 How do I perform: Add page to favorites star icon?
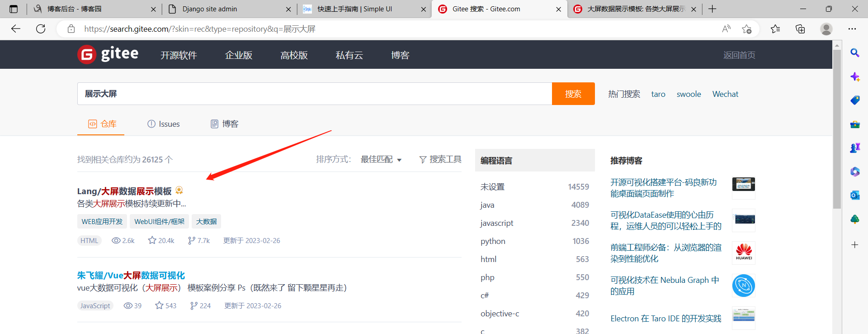746,29
